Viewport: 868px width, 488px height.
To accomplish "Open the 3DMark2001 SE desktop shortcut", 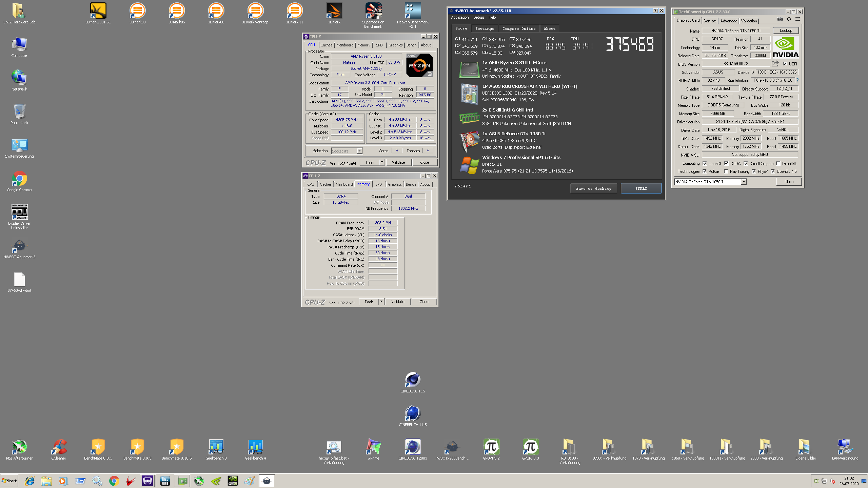I will pos(98,14).
